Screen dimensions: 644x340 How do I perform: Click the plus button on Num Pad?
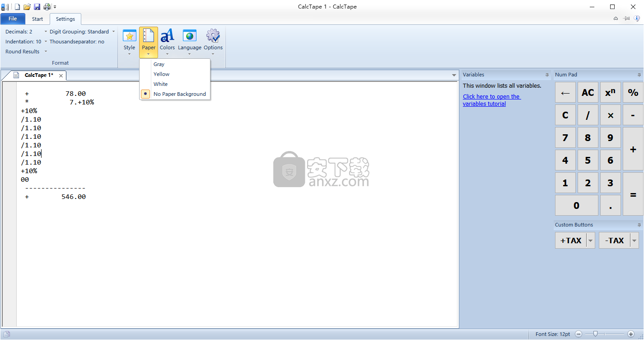click(633, 149)
